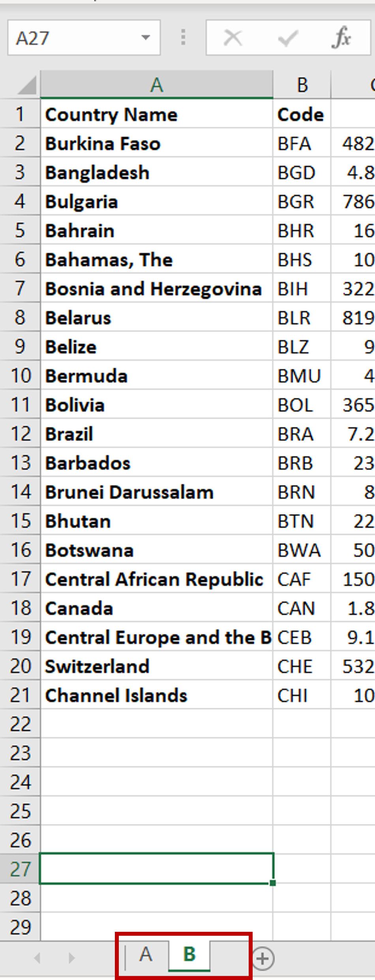Select column B header

click(302, 85)
